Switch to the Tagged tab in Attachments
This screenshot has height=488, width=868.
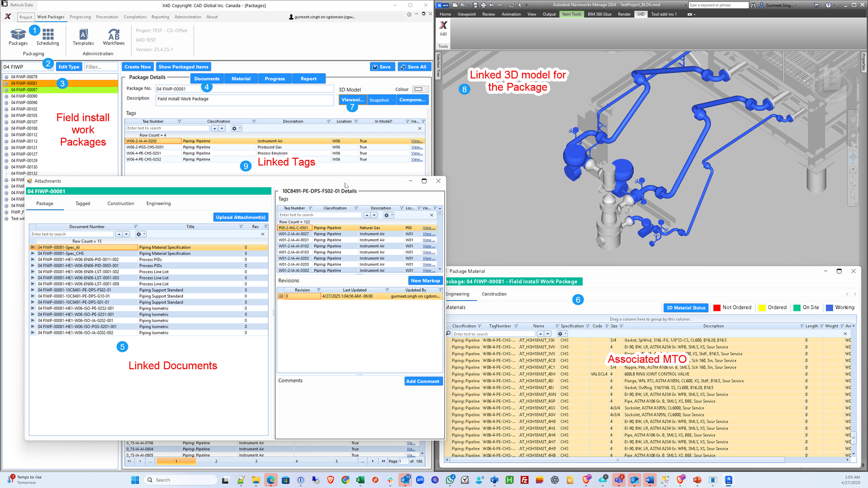83,203
